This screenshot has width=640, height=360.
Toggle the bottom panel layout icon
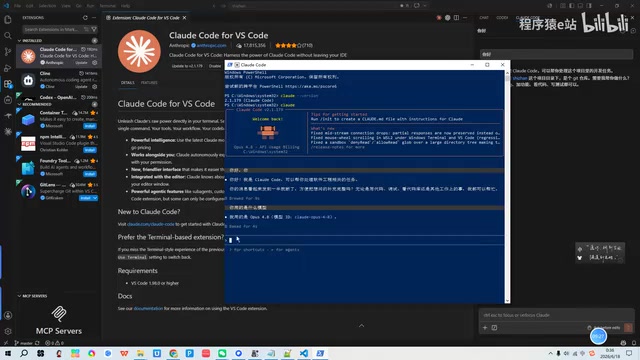point(580,6)
